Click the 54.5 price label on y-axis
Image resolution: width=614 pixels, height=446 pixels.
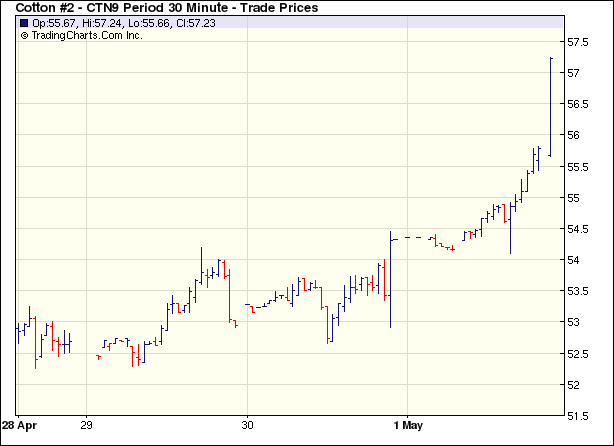pos(579,229)
